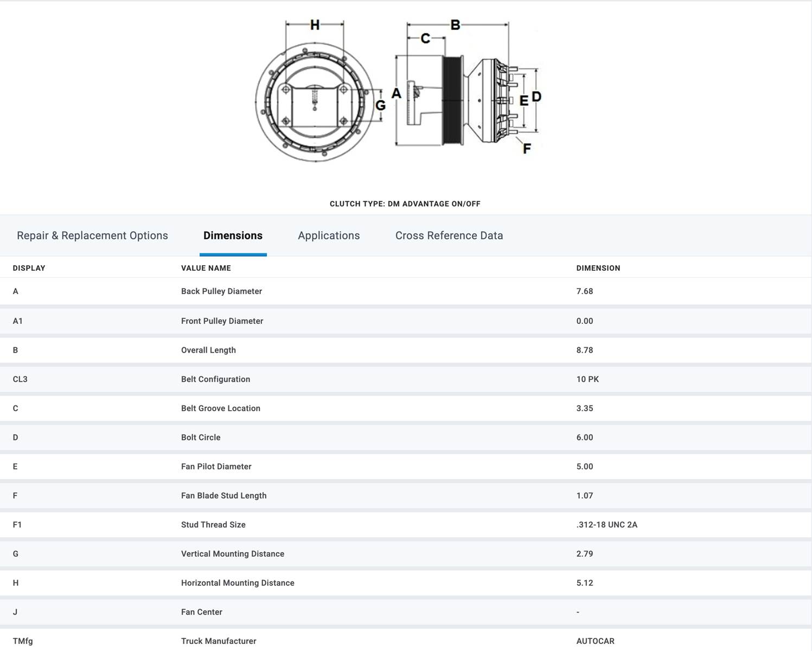Screen dimensions: 812x651
Task: Select the Fan Center label
Action: coord(202,612)
